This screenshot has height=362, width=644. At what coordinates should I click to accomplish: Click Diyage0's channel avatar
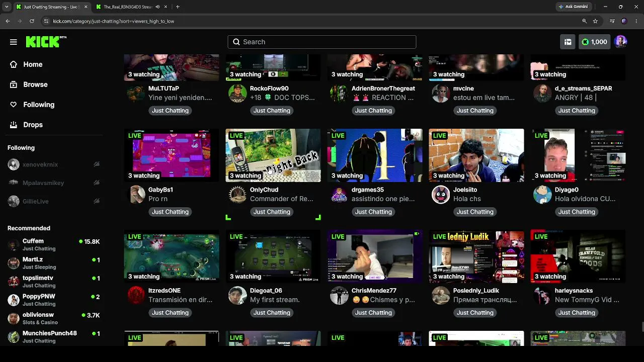pyautogui.click(x=542, y=195)
